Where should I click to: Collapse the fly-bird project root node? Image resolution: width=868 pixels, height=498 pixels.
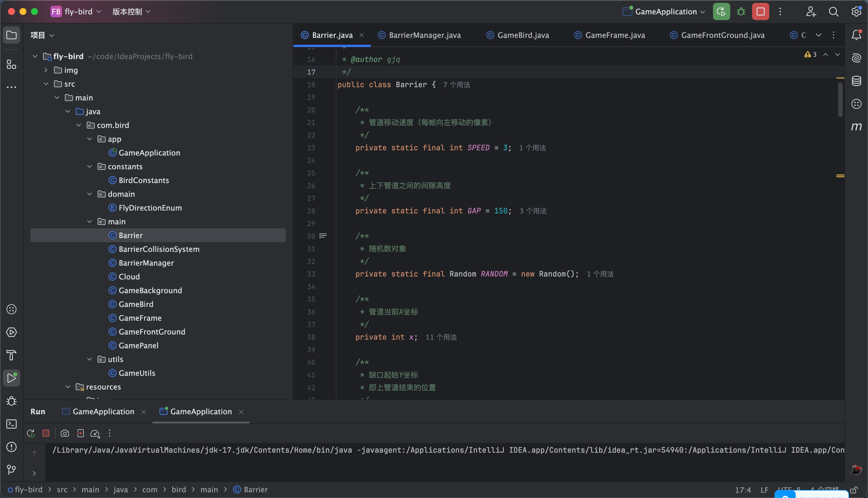pyautogui.click(x=35, y=56)
